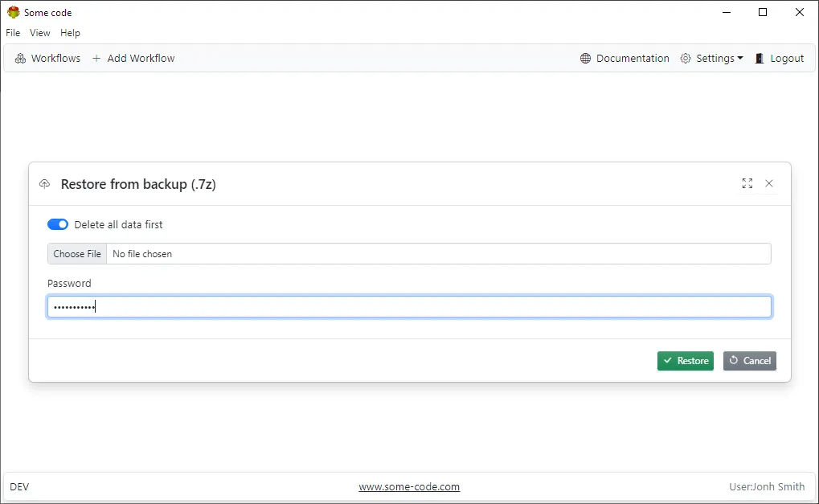The height and width of the screenshot is (504, 819).
Task: Click the globe icon beside Documentation
Action: click(x=585, y=59)
